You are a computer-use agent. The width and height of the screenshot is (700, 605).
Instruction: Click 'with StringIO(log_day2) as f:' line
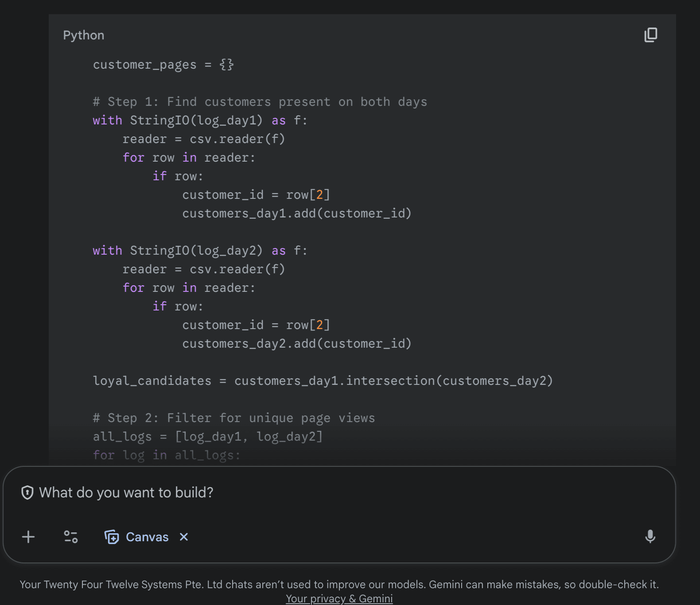[200, 251]
